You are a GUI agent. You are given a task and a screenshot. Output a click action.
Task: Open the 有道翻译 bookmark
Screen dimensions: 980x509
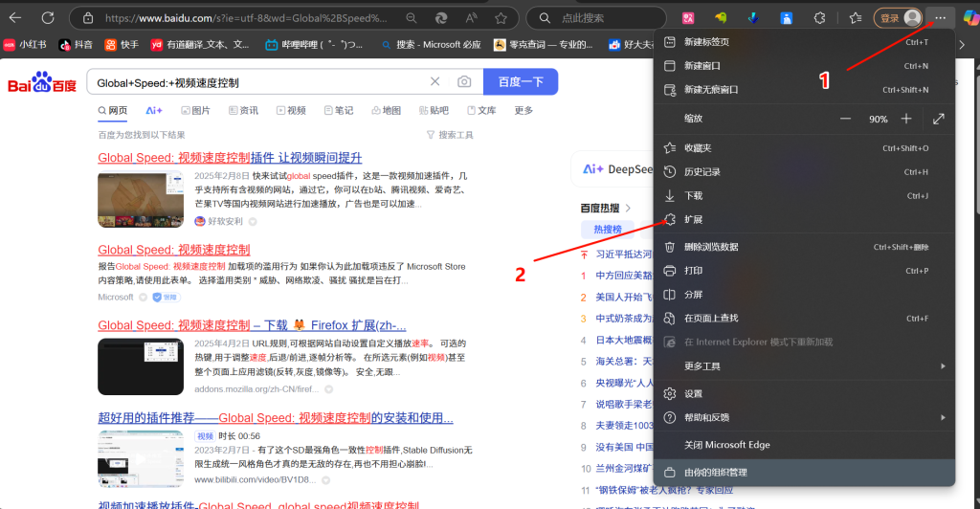200,44
